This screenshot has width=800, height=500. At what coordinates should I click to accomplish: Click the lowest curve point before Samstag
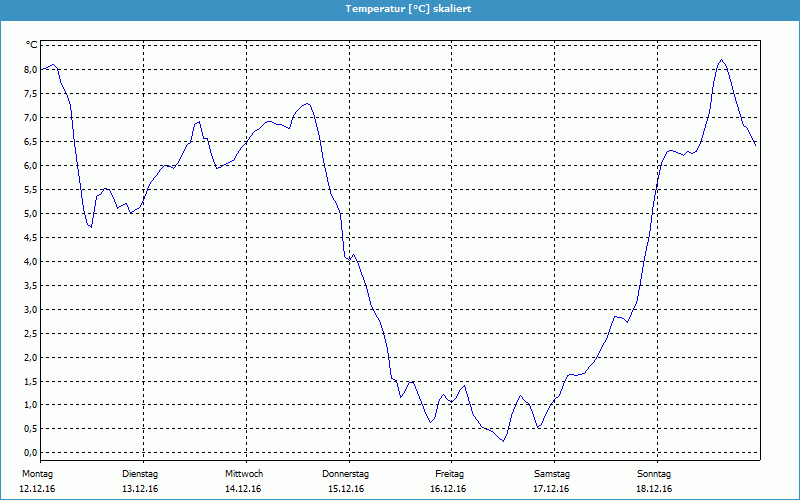(504, 441)
